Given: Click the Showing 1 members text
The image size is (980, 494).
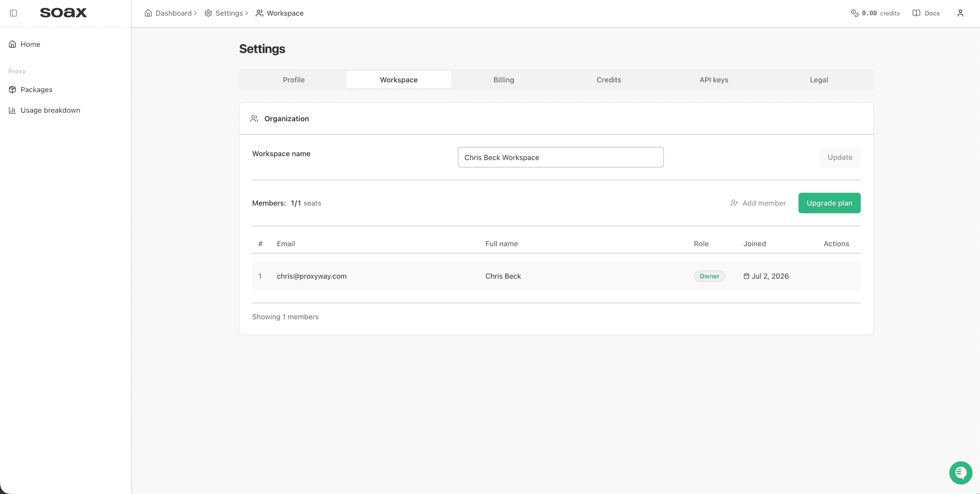Looking at the screenshot, I should [285, 316].
